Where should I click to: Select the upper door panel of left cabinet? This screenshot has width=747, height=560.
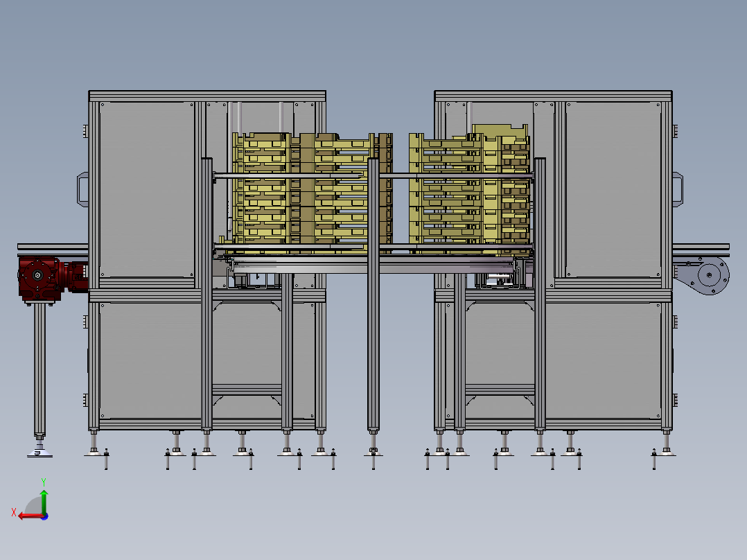coord(146,189)
